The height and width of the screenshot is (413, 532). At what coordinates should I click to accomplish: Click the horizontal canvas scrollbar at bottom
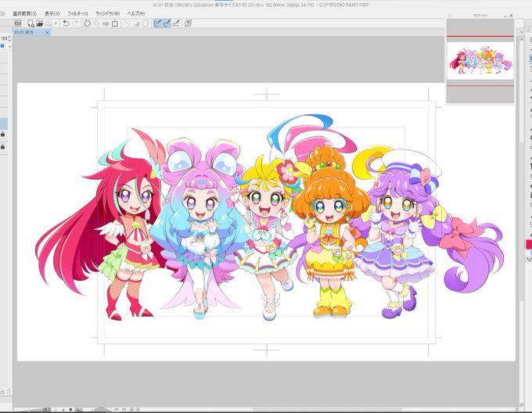[325, 409]
